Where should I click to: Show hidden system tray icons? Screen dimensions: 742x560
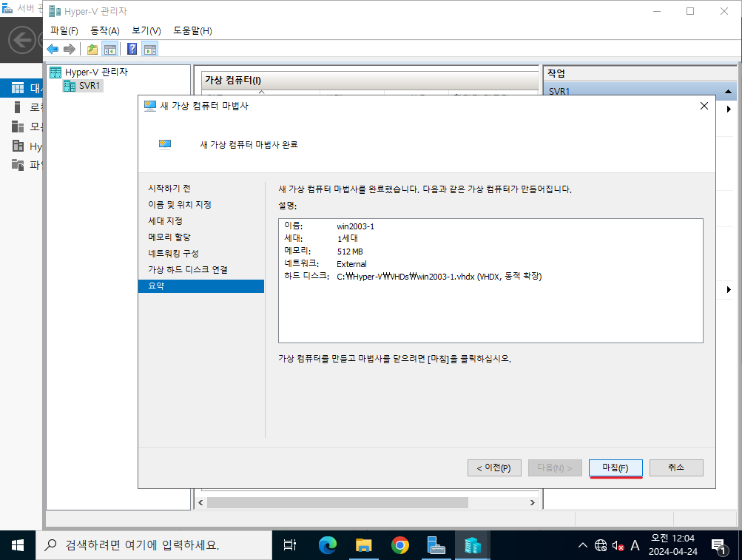click(x=583, y=545)
